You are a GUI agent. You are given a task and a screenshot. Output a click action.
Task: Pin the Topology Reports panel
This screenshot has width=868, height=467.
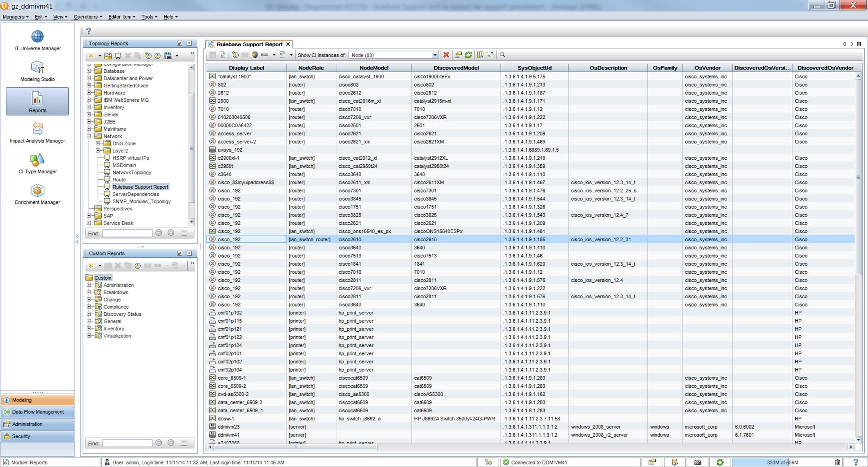tap(189, 43)
